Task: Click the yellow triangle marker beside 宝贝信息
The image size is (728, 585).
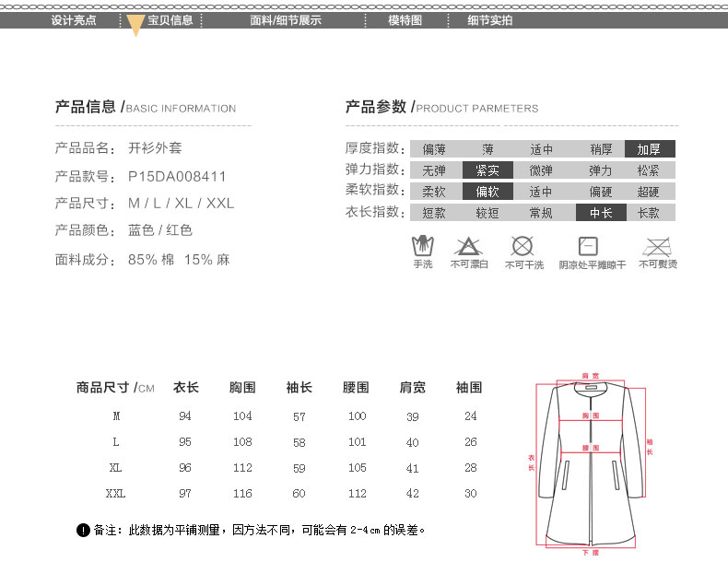Action: [x=135, y=25]
